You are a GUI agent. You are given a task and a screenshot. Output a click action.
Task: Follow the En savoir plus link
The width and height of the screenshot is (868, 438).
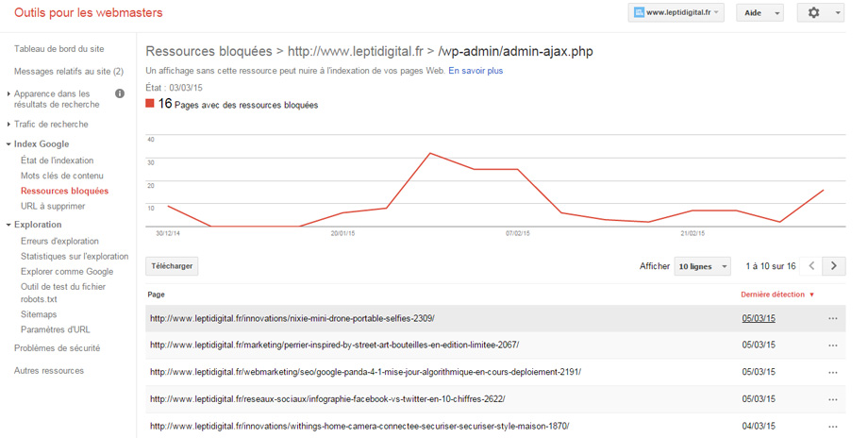[476, 71]
